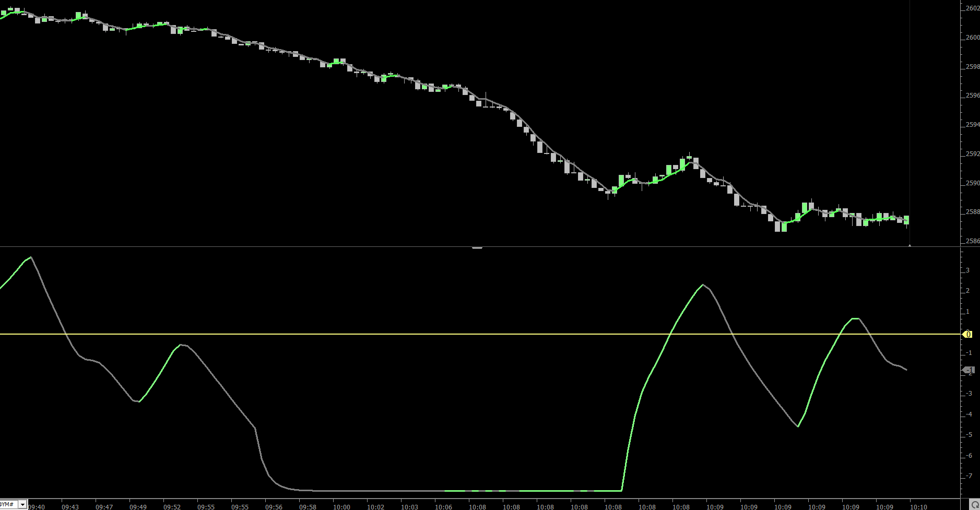Click the yellow 0 level marker tag
This screenshot has height=510, width=980.
click(967, 334)
